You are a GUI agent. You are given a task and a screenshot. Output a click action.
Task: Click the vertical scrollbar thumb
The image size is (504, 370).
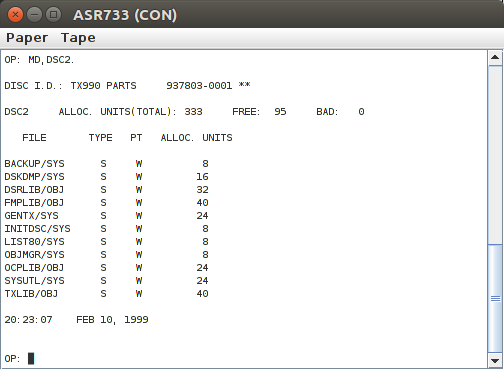[495, 298]
